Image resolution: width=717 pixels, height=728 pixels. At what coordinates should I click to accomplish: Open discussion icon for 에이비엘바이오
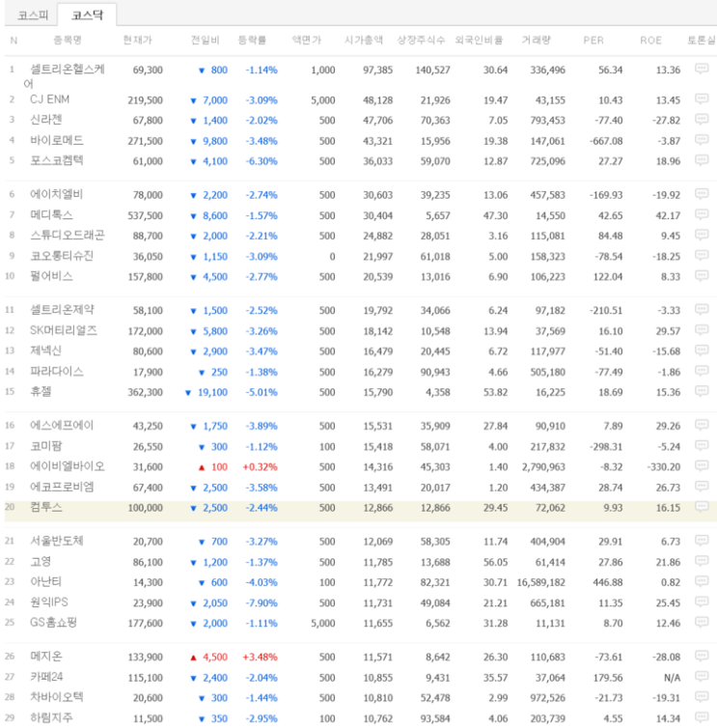702,465
